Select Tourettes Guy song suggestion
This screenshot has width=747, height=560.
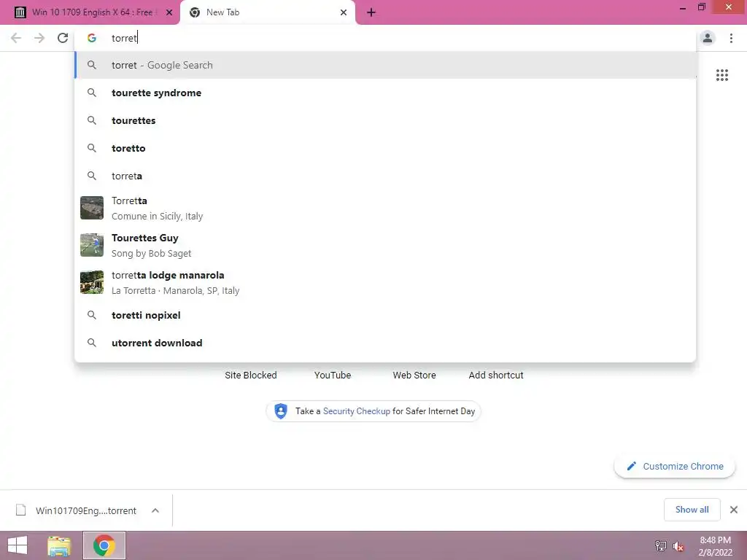tap(385, 245)
